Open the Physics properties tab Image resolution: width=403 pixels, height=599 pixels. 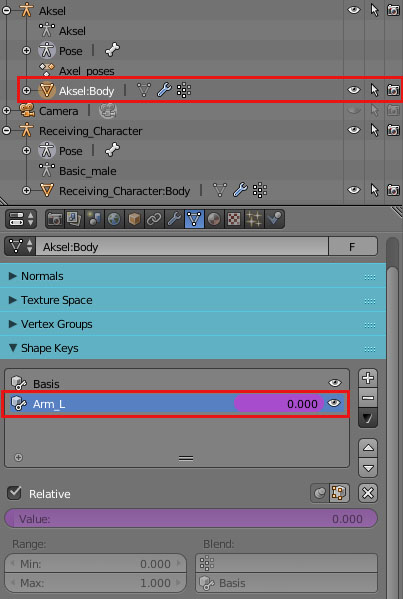[274, 219]
